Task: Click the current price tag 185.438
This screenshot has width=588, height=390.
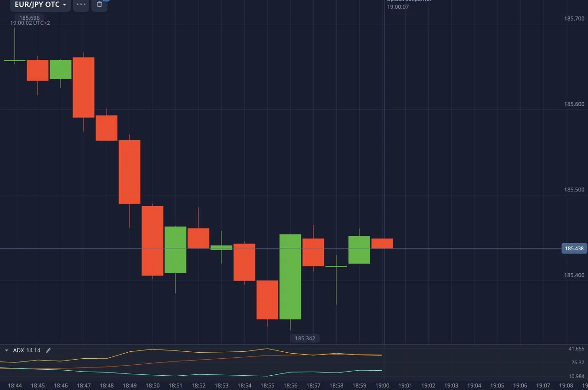Action: [574, 248]
